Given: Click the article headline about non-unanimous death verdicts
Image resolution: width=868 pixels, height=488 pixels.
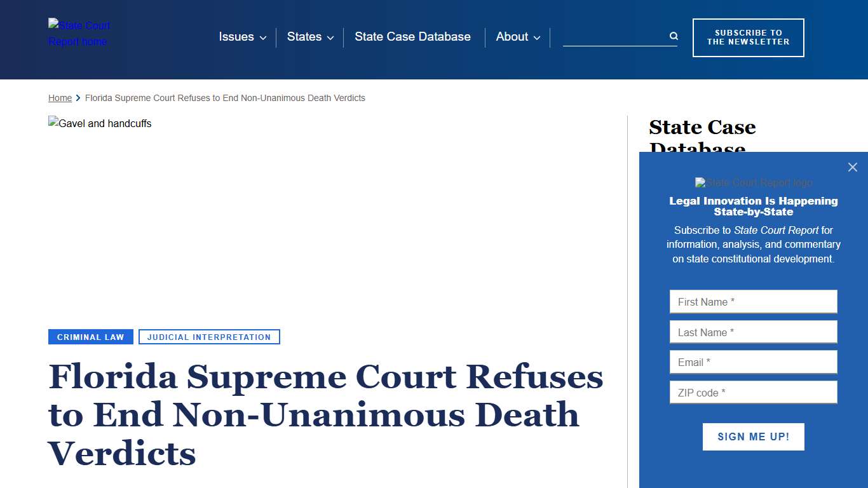Looking at the screenshot, I should coord(325,416).
